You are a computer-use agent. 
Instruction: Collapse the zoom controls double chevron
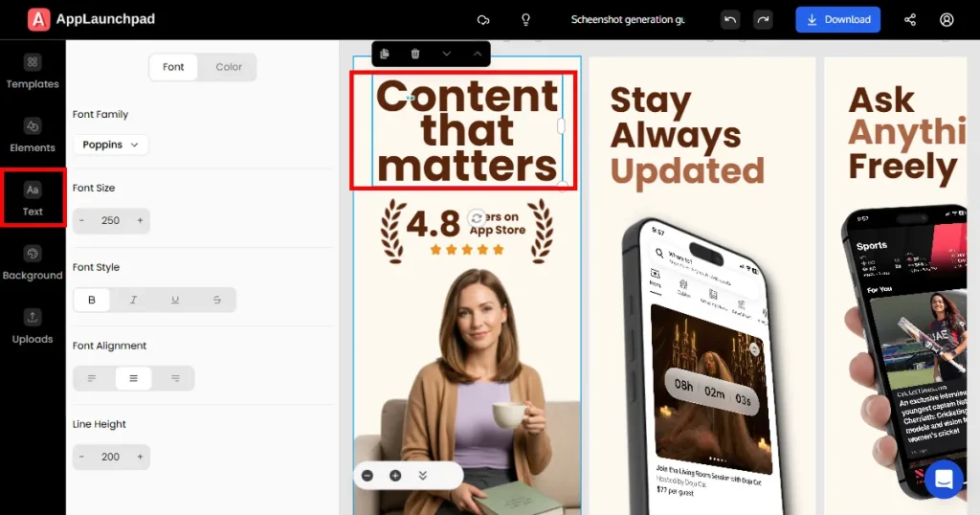coord(422,476)
